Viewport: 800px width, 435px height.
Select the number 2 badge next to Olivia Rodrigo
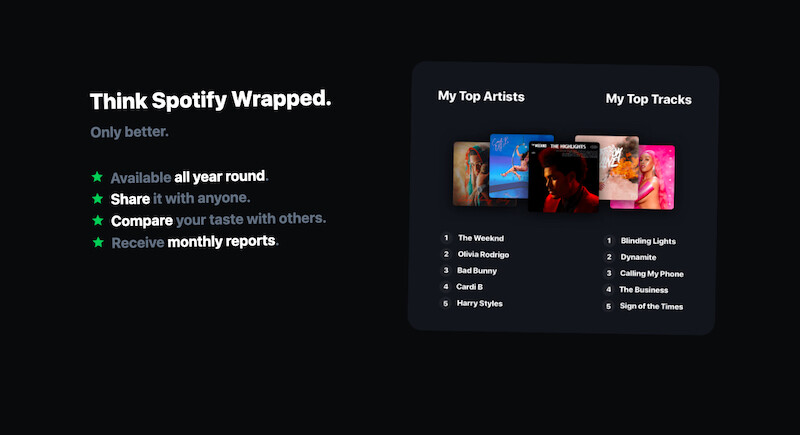(446, 254)
